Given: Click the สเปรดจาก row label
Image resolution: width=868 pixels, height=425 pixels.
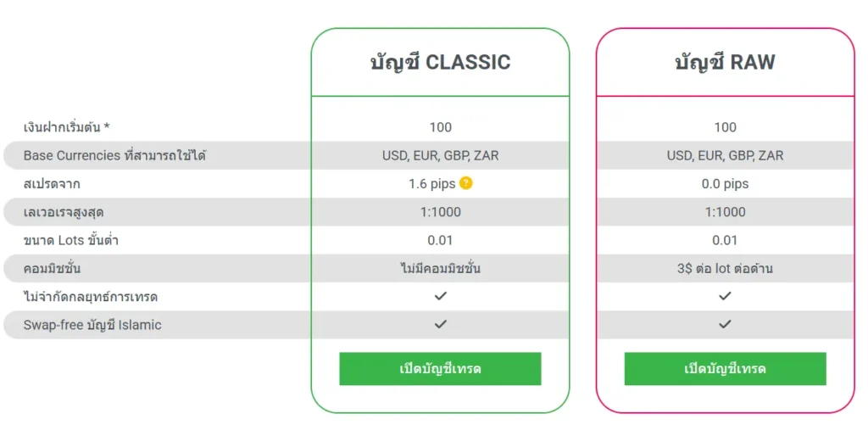Looking at the screenshot, I should 52,183.
